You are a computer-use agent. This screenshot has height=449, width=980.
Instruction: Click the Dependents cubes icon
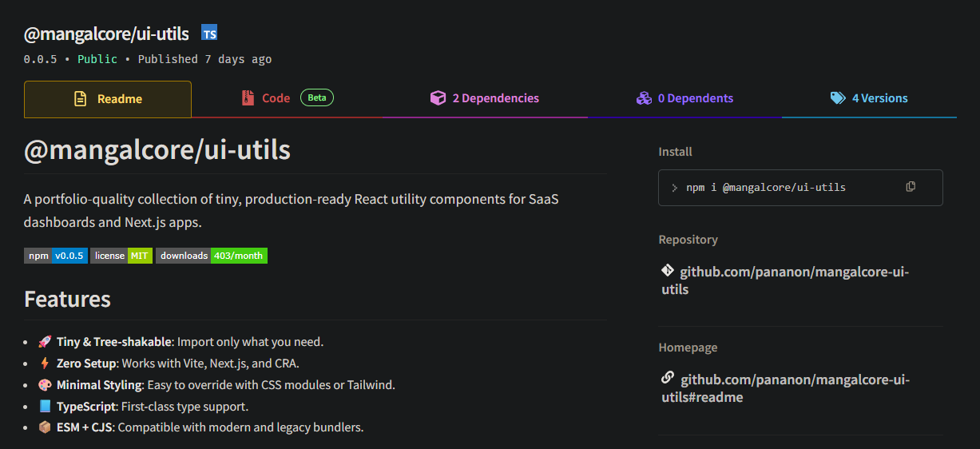[644, 98]
